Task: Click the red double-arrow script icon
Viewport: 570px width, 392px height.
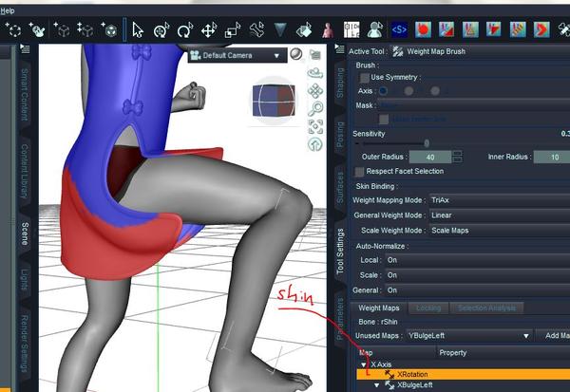Action: point(541,29)
